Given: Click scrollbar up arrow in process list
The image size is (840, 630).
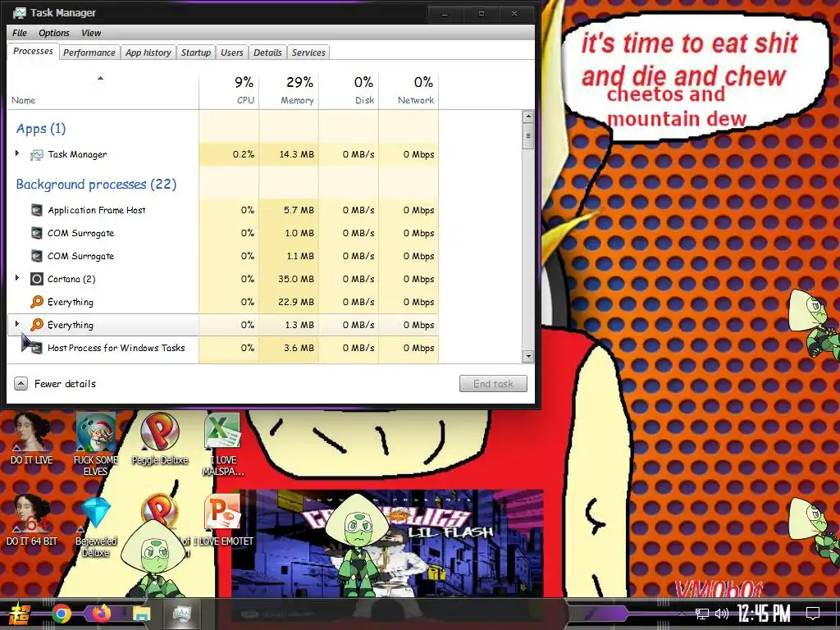Looking at the screenshot, I should 528,116.
